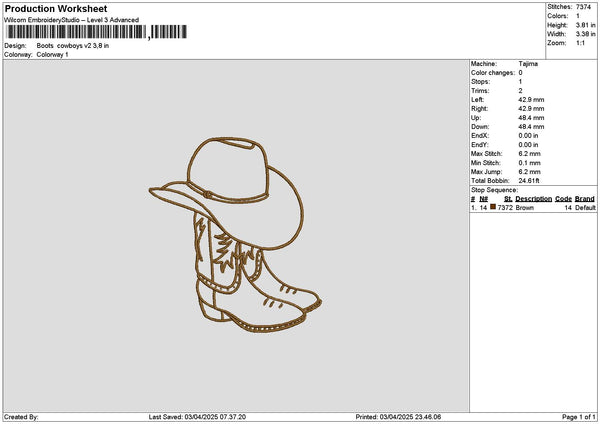The height and width of the screenshot is (424, 600).
Task: Click the EndX value 0.00 in
Action: coord(528,135)
